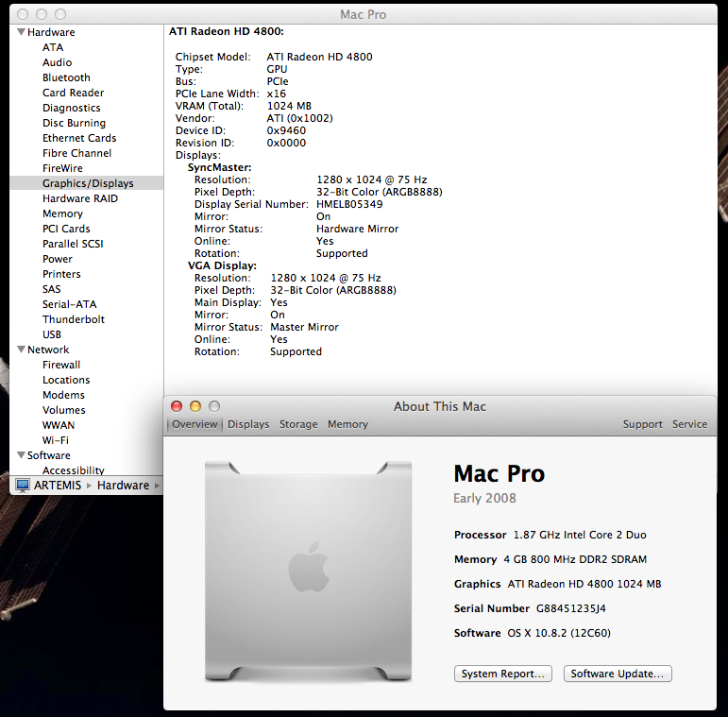Click the display serial HMELB05349
This screenshot has width=728, height=717.
click(x=349, y=204)
